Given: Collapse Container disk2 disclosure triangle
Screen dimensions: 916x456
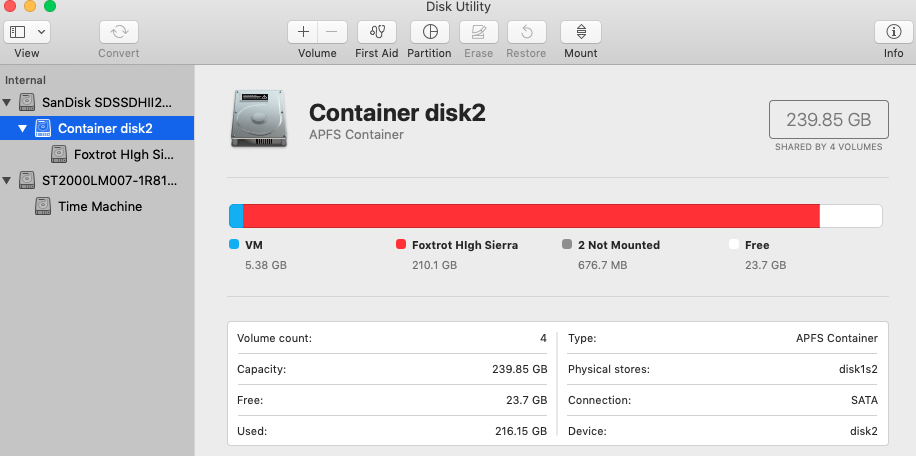Looking at the screenshot, I should [x=23, y=128].
